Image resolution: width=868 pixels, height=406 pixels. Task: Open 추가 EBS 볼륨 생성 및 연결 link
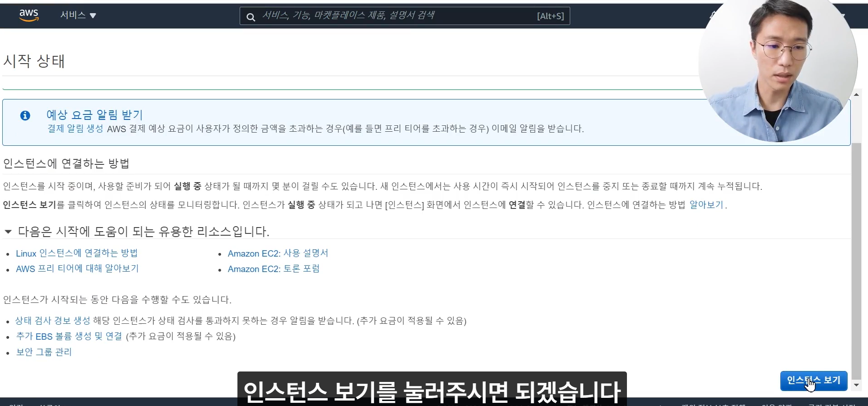point(69,336)
